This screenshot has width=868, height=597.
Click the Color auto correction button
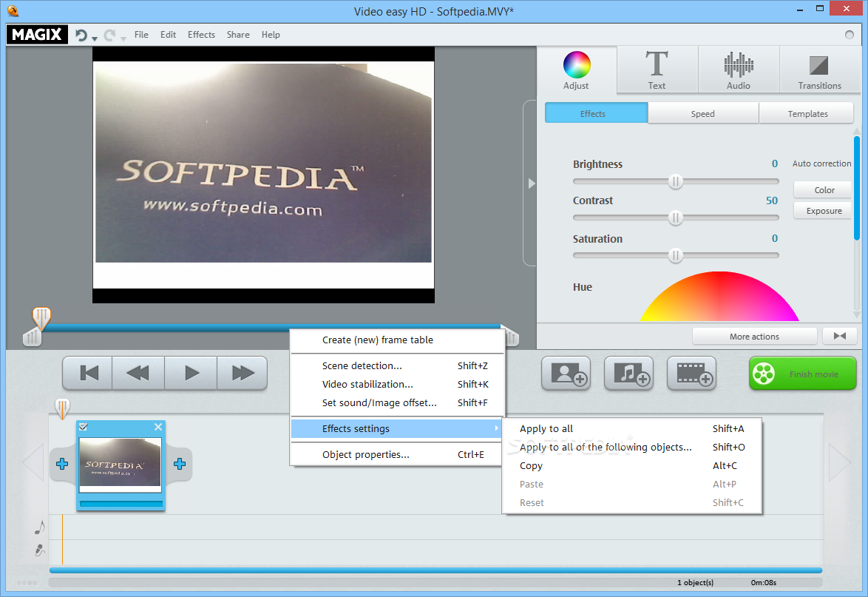point(824,190)
